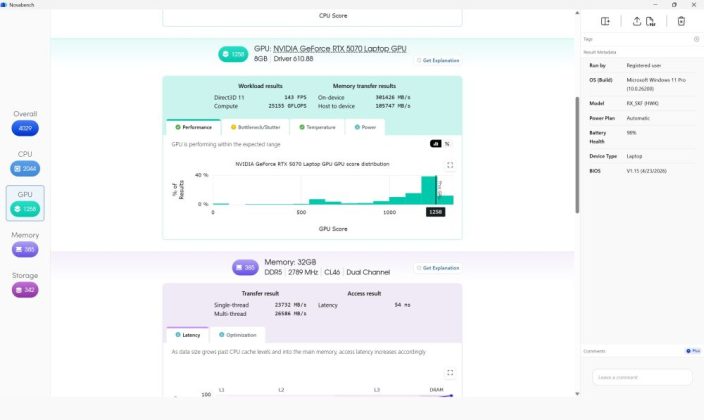This screenshot has height=420, width=704.
Task: Go to Storage score badge in sidebar
Action: (x=25, y=290)
